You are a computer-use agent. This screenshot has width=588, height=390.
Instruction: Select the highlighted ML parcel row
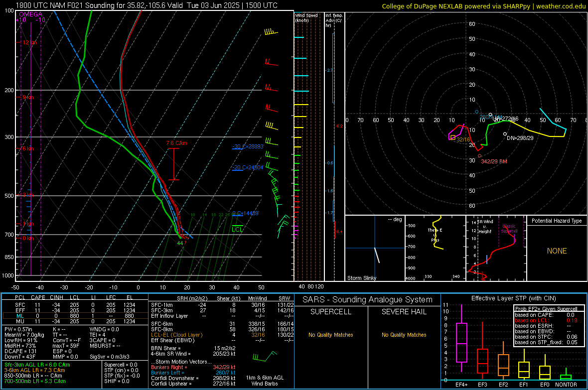click(75, 316)
